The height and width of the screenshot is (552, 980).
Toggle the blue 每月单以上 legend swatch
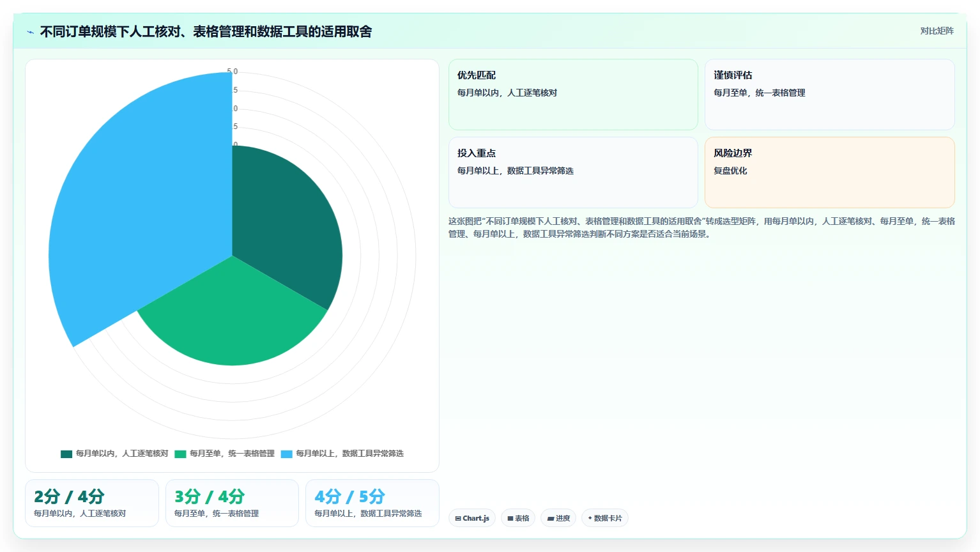coord(286,454)
